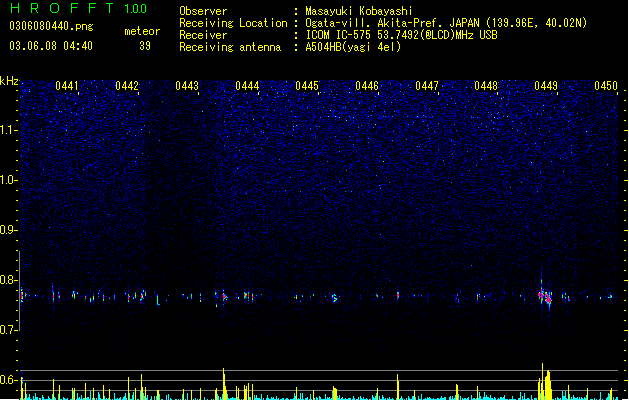Click antenna value A504HB(yagi 4el)

point(353,47)
